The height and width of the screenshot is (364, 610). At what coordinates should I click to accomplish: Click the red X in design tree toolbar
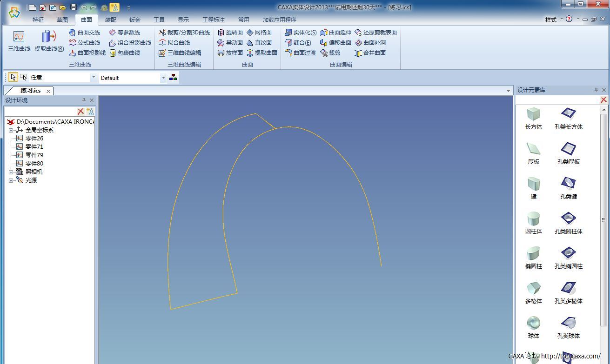click(80, 111)
